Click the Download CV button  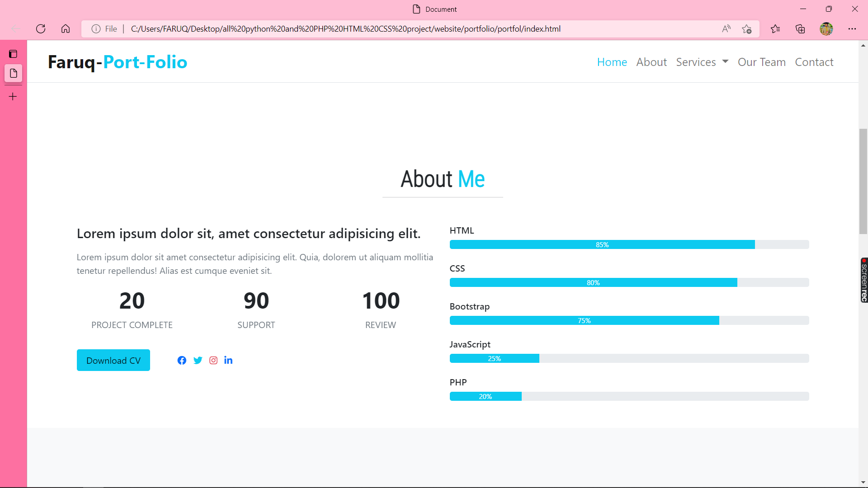click(x=113, y=360)
